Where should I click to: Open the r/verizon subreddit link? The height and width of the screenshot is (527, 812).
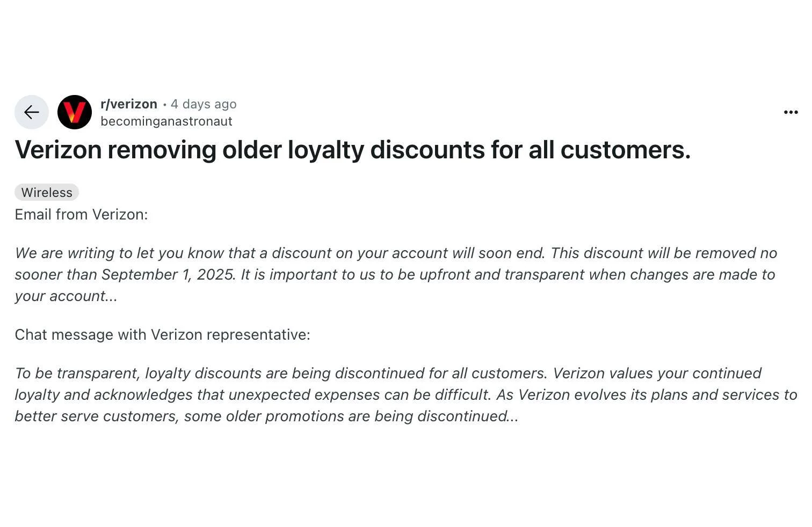(129, 104)
